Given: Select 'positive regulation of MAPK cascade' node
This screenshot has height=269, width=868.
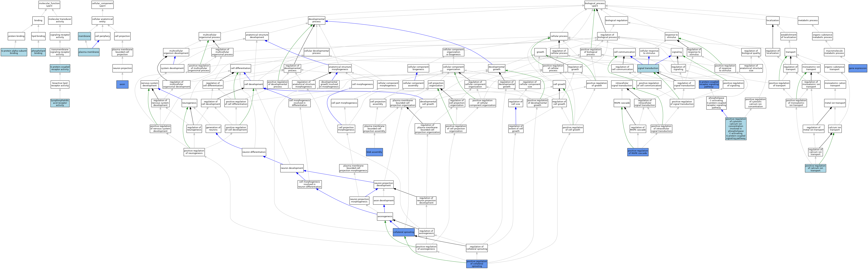Looking at the screenshot, I should [638, 152].
